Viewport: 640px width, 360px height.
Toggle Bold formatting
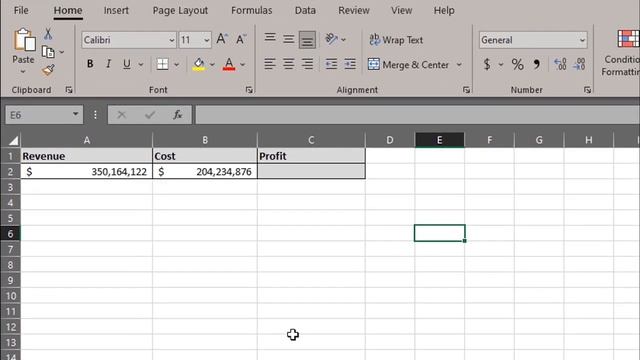coord(90,64)
